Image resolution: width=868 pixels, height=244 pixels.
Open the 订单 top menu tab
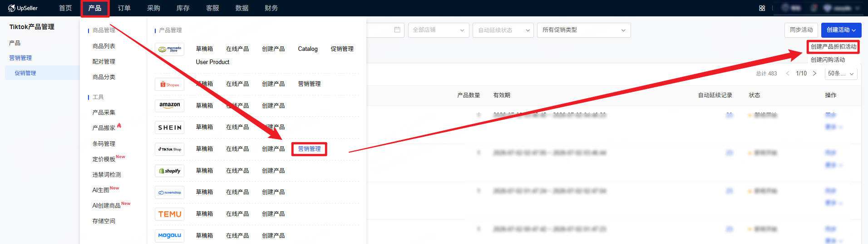(124, 8)
